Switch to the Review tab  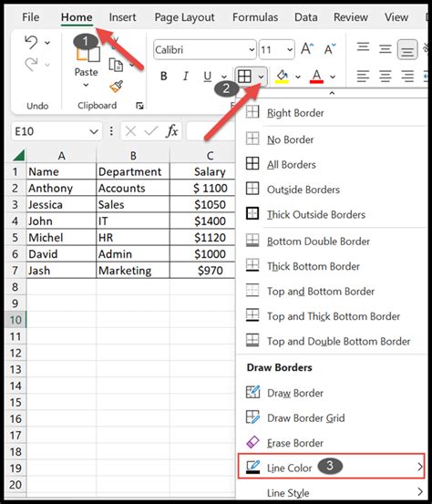coord(351,17)
